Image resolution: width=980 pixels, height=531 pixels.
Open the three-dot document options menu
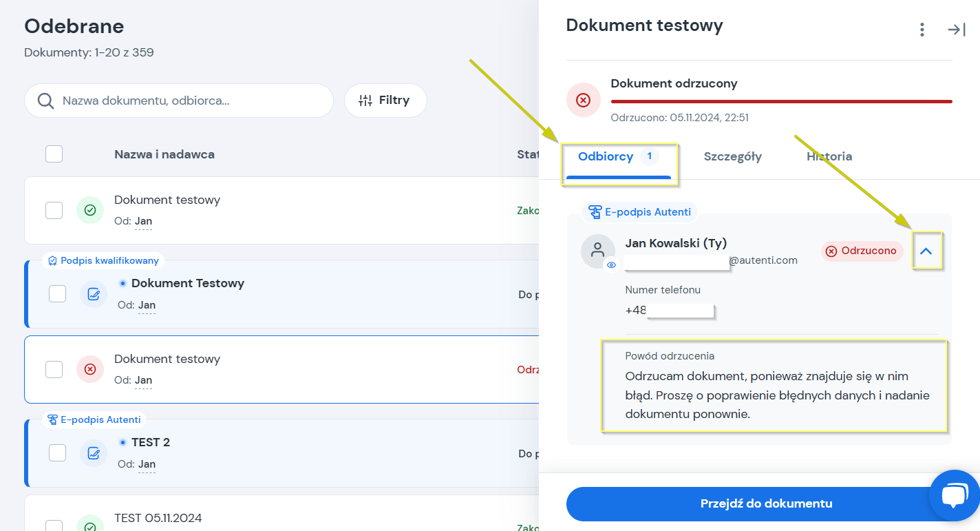point(922,30)
